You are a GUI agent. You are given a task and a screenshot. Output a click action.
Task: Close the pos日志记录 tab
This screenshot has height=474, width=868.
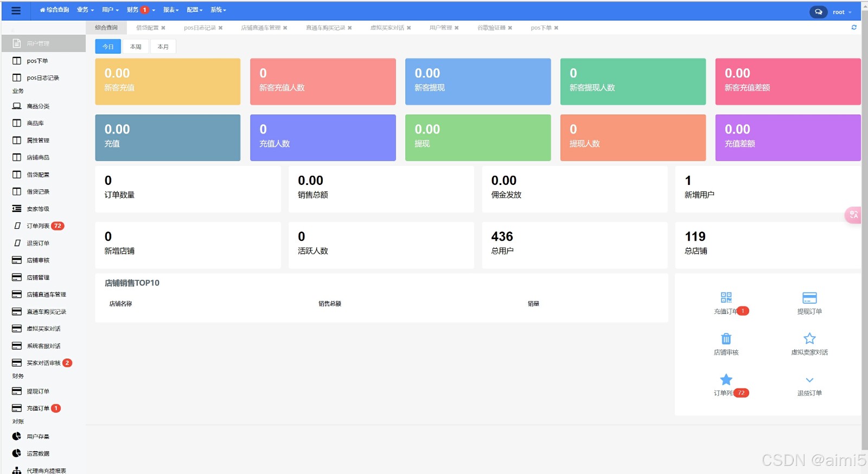pos(220,28)
